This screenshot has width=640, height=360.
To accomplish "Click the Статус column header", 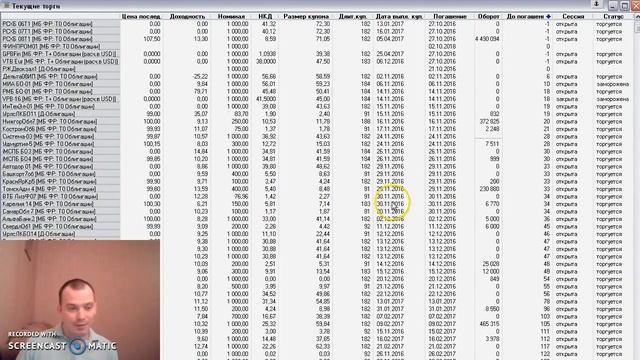I will [613, 16].
